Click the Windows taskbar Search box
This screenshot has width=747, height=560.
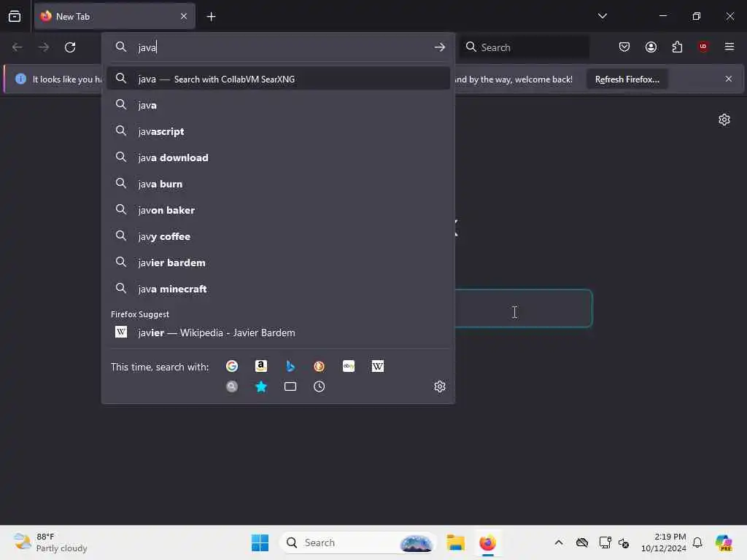[x=357, y=542]
